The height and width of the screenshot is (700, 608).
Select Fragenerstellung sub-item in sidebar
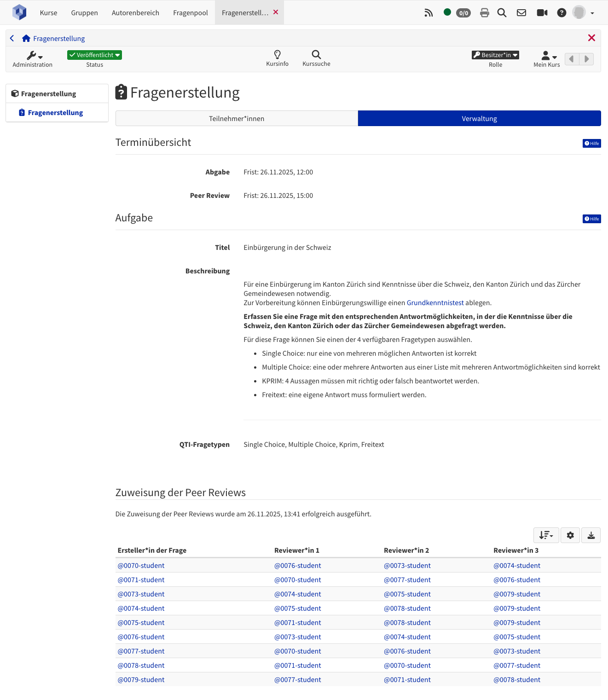[55, 113]
